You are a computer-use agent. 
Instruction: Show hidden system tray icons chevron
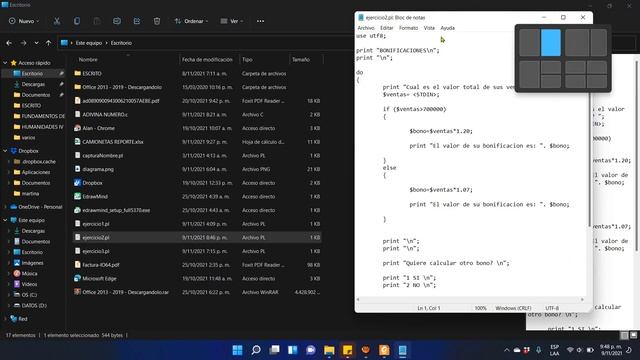507,350
